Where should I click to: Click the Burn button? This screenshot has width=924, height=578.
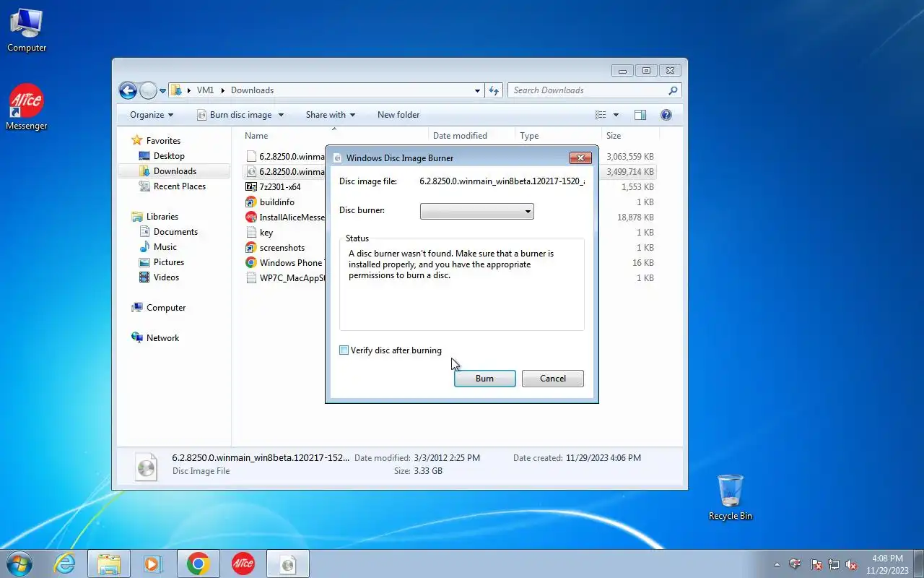(x=485, y=379)
